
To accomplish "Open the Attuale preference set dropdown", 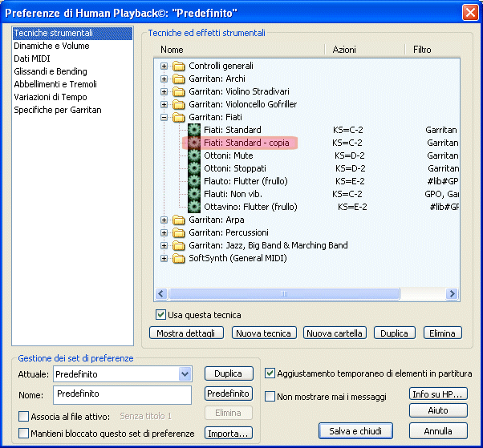I will tap(185, 374).
